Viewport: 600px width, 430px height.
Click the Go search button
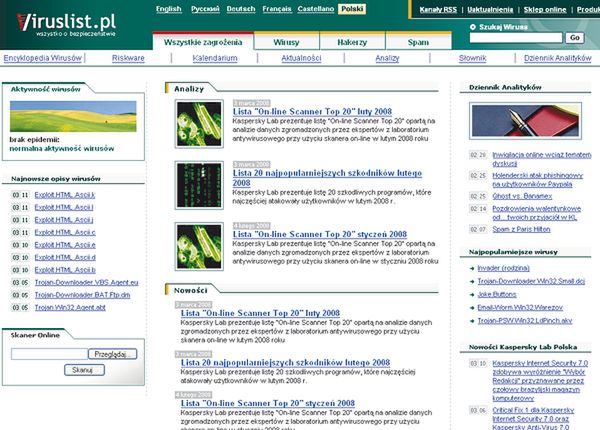(575, 37)
